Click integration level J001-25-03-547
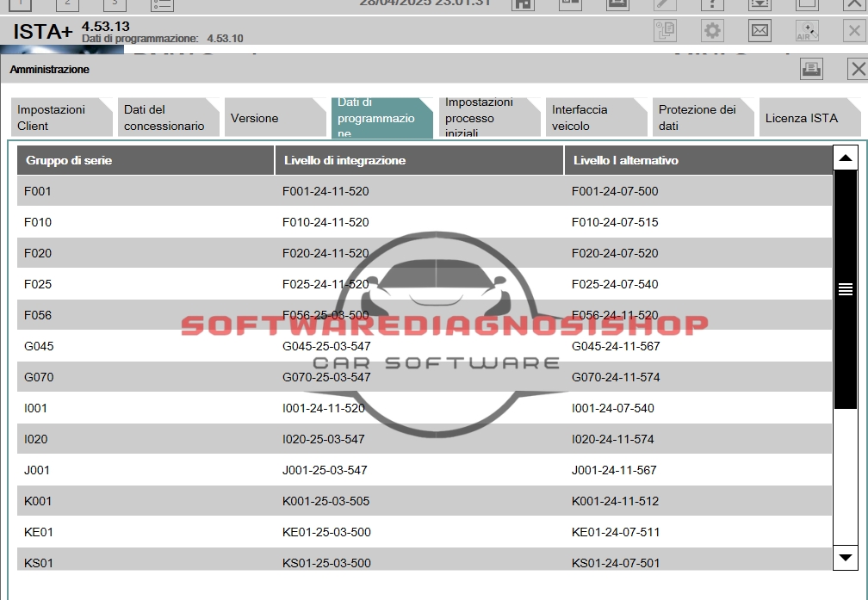 tap(325, 470)
